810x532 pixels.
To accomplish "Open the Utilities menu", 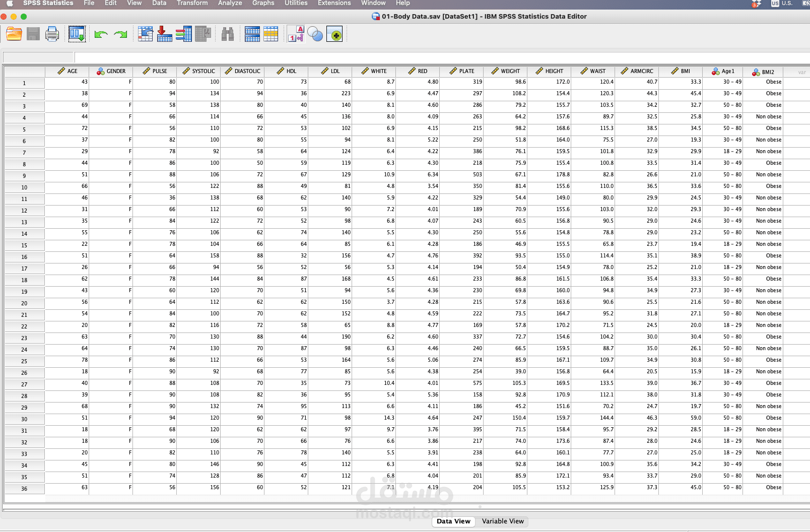I will tap(296, 4).
